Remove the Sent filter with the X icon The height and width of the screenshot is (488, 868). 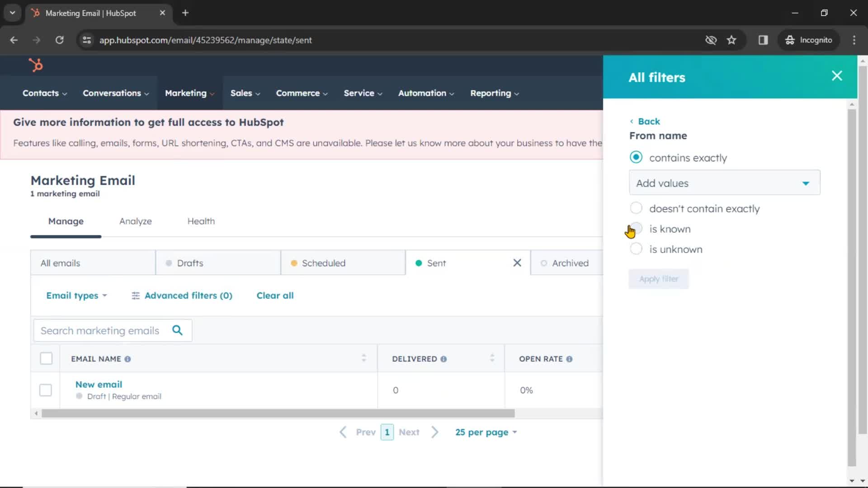517,263
